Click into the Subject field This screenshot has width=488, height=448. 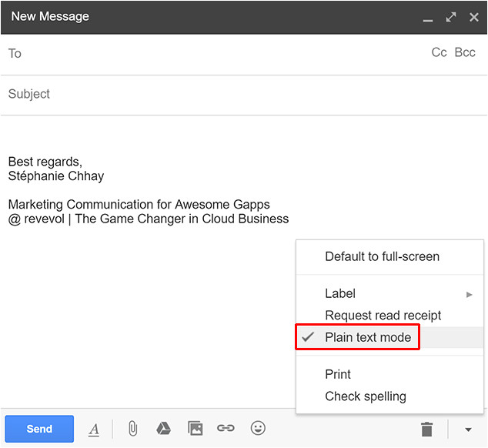(244, 95)
